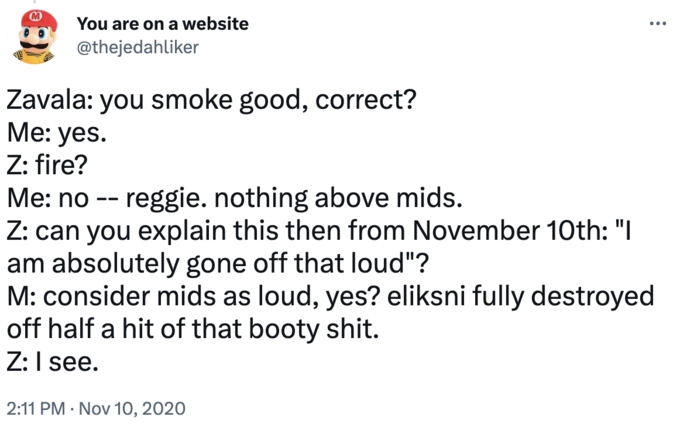This screenshot has width=680, height=434.
Task: Click the Mario avatar profile picture
Action: pos(35,37)
